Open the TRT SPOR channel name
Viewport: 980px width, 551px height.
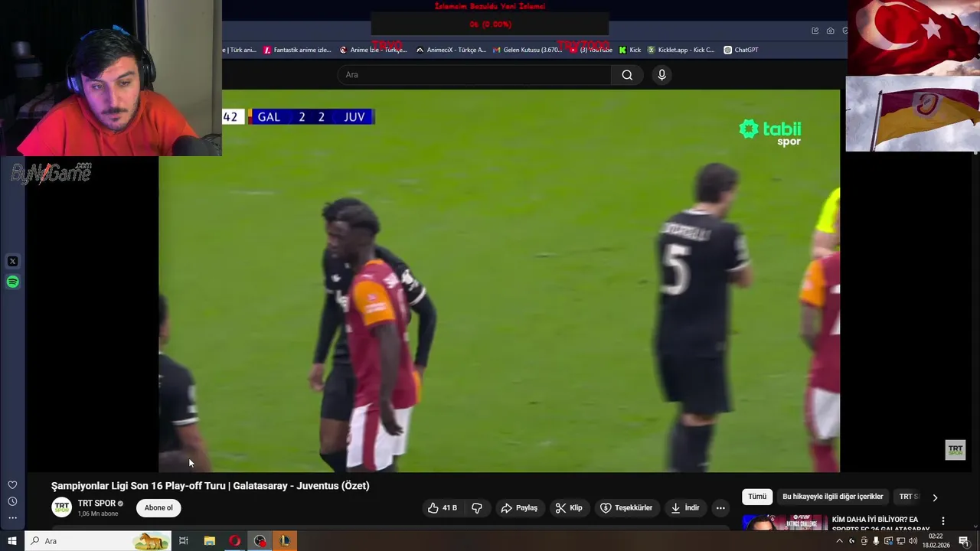(96, 504)
